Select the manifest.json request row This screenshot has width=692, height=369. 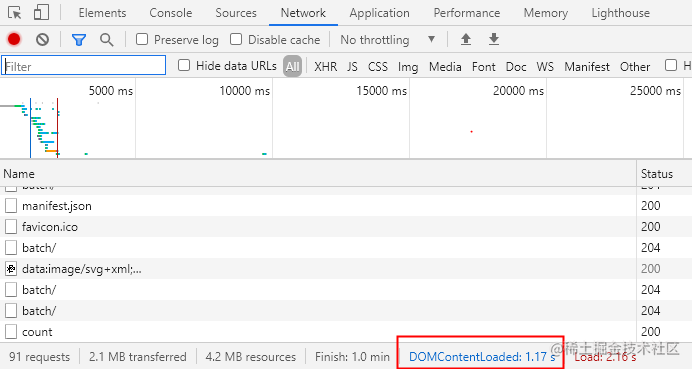click(318, 206)
